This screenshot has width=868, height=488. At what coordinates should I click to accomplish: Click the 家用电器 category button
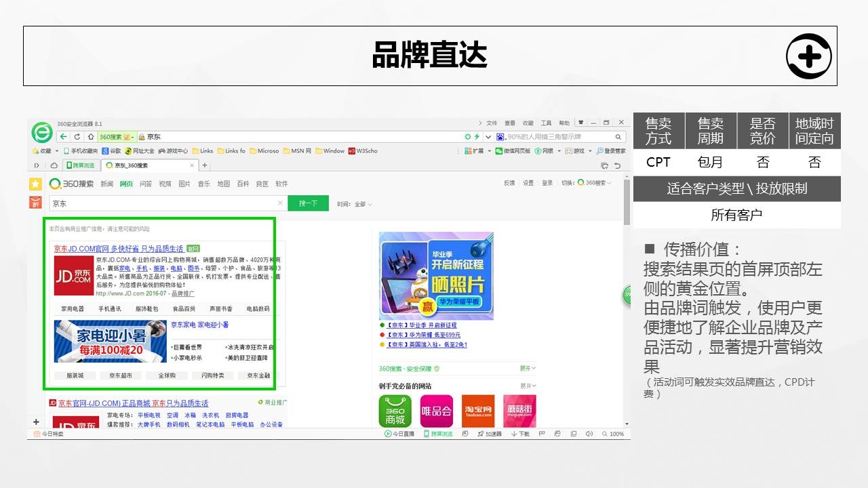click(x=73, y=308)
